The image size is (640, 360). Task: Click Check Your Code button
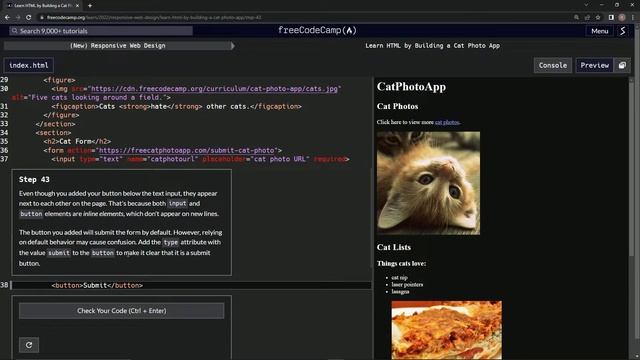click(121, 311)
